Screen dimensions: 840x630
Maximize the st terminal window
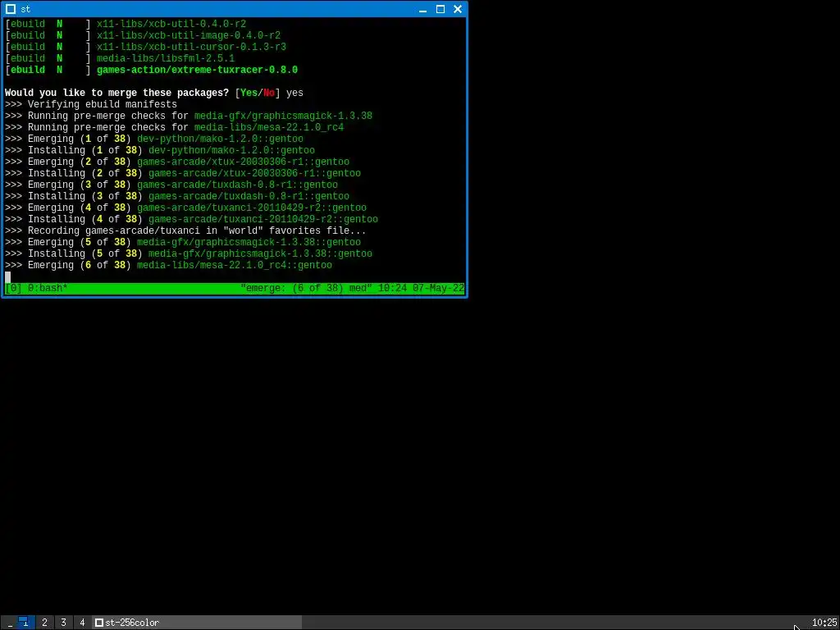tap(441, 9)
